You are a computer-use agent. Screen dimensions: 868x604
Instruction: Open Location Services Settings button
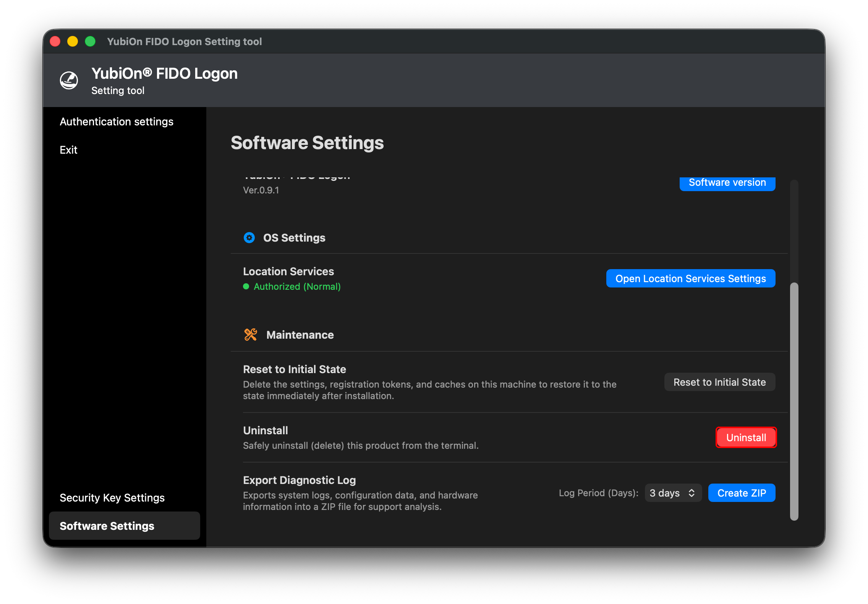pos(691,278)
